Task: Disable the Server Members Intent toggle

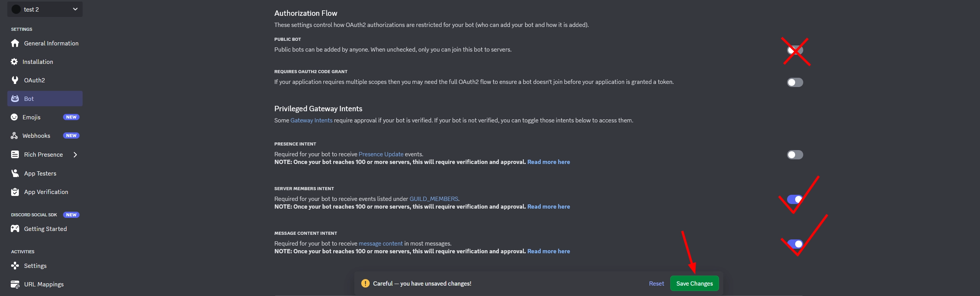Action: (x=795, y=199)
